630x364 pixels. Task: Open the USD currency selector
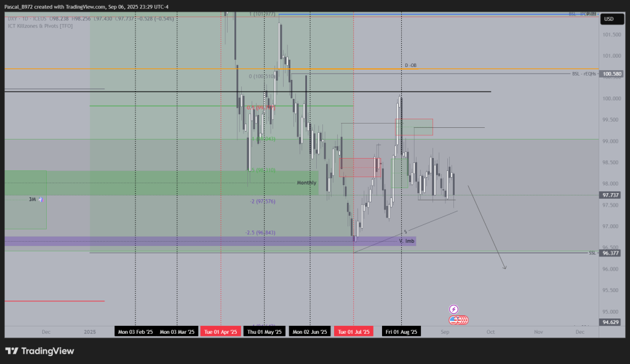pyautogui.click(x=609, y=19)
